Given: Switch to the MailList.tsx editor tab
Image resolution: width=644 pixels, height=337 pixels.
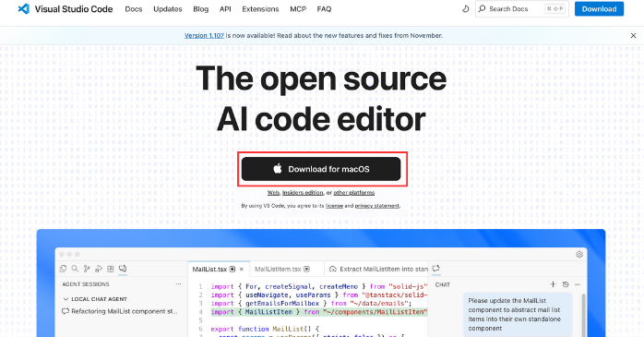Looking at the screenshot, I should pos(219,270).
